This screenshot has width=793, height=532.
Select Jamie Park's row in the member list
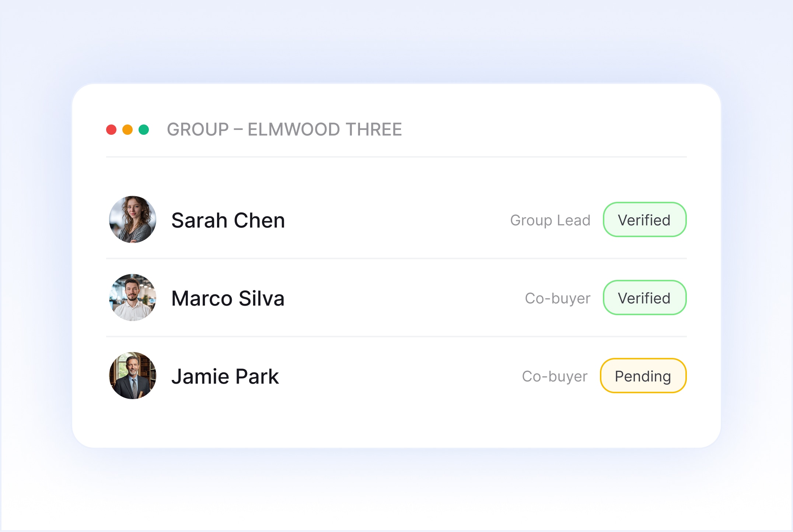pyautogui.click(x=368, y=375)
